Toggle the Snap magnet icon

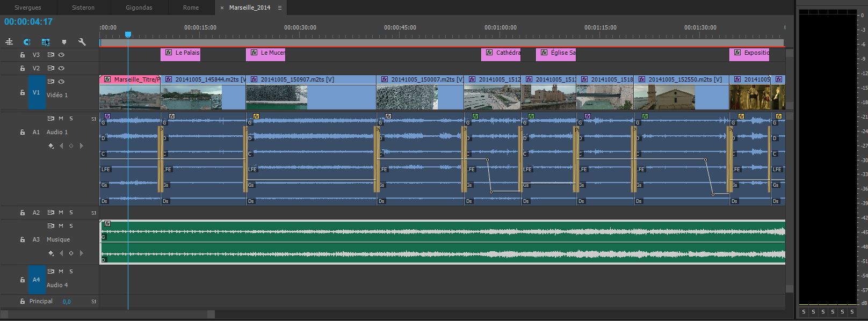click(x=27, y=42)
